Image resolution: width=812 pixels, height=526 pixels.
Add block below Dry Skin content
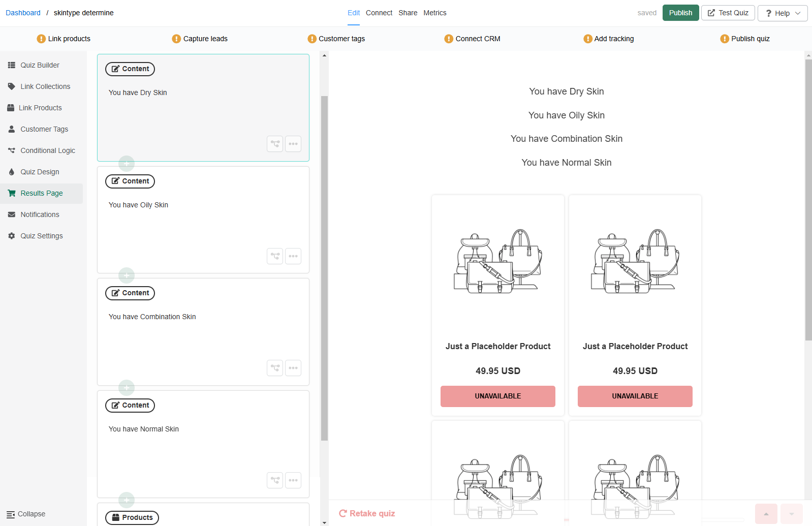(127, 164)
